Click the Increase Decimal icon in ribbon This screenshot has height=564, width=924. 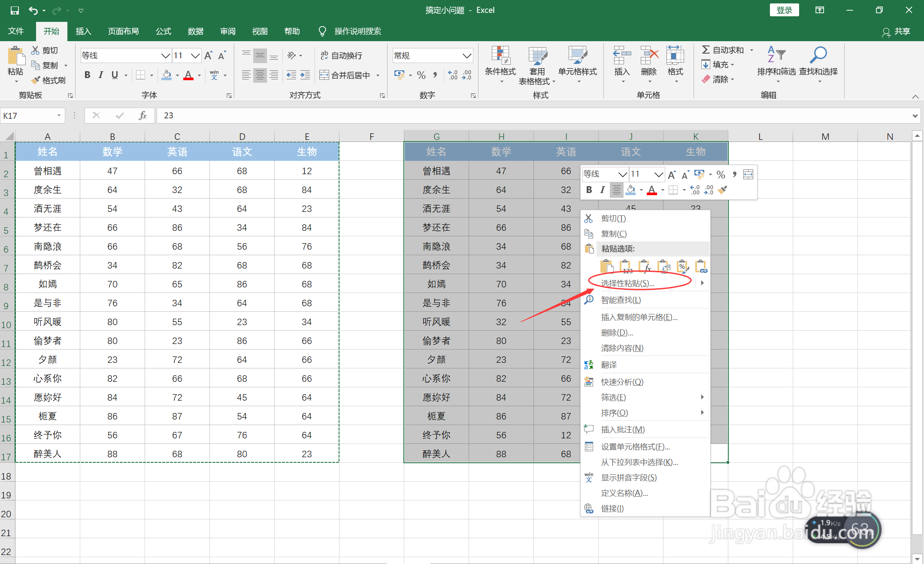(x=453, y=75)
